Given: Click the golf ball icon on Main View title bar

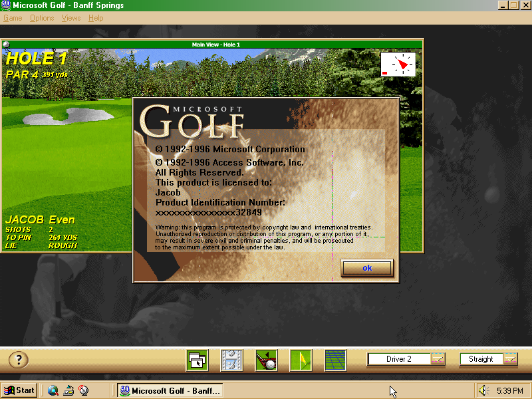Looking at the screenshot, I should coord(6,45).
